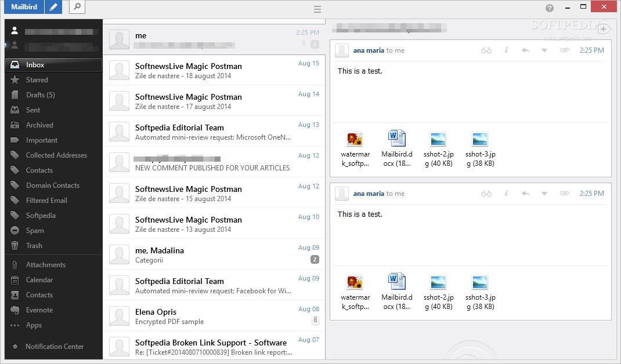The width and height of the screenshot is (621, 364).
Task: Select the Starred folder star icon
Action: [x=17, y=80]
